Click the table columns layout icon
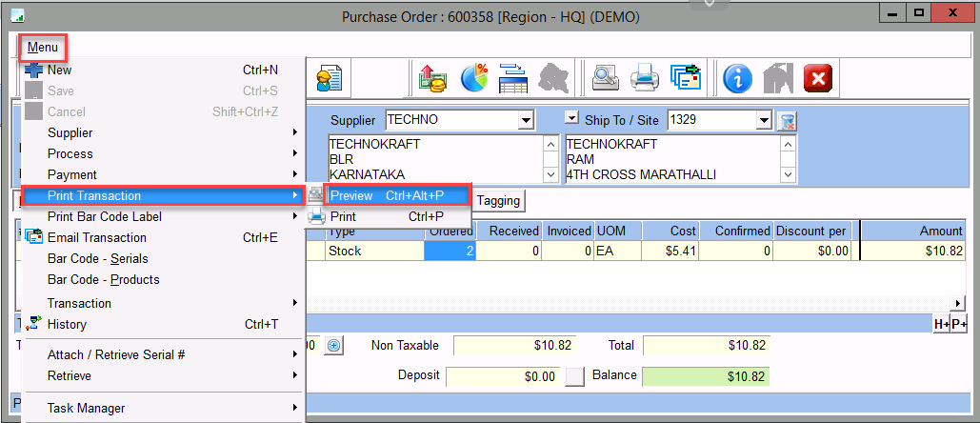The width and height of the screenshot is (980, 423). click(513, 78)
